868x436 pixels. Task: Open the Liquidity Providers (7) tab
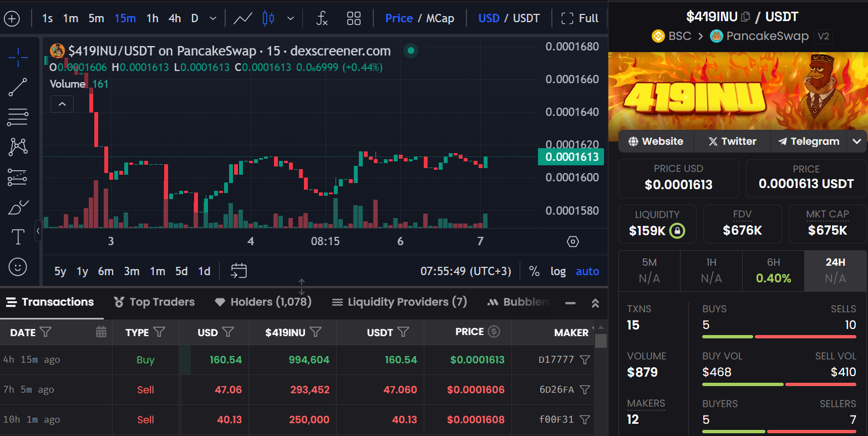click(x=399, y=302)
